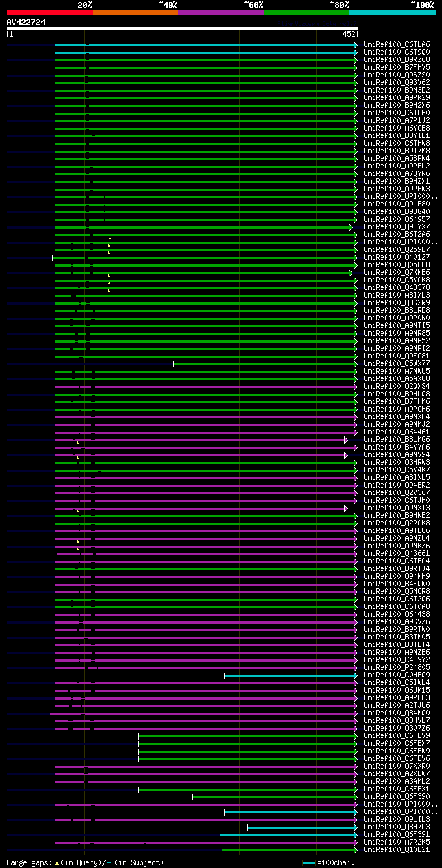442x868 pixels.
Task: Click the UniRef100_B9RTJ4 label
Action: click(x=396, y=568)
